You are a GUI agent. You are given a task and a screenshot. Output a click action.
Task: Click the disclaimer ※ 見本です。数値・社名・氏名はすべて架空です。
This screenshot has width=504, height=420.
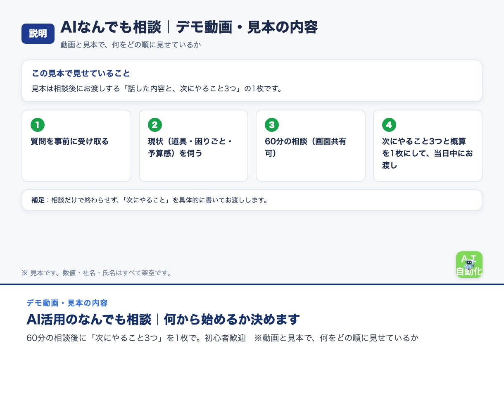97,273
